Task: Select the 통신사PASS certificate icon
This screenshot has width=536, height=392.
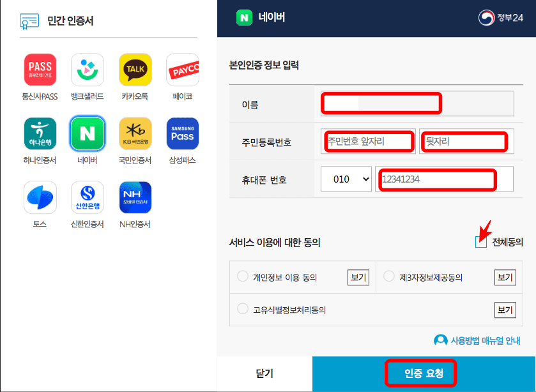Action: (40, 70)
